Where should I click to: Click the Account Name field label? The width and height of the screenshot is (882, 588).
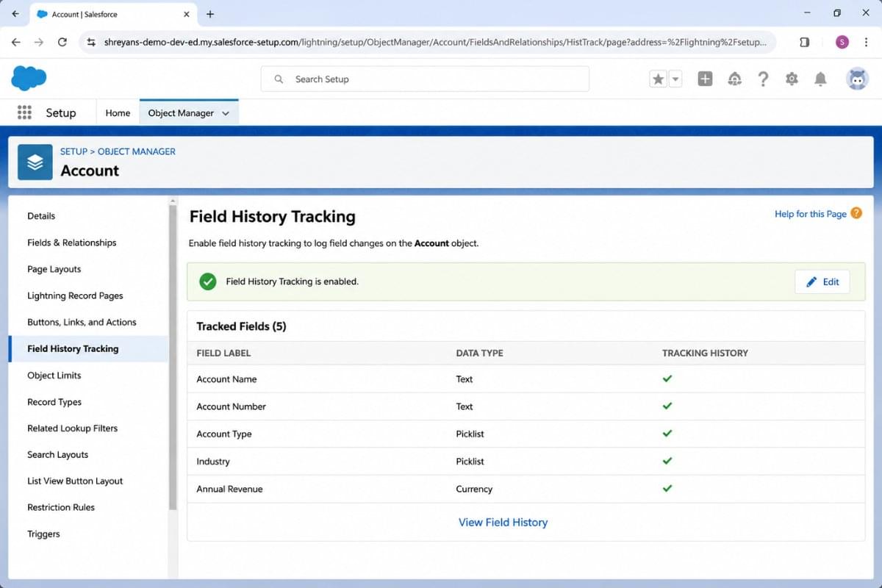pos(226,379)
